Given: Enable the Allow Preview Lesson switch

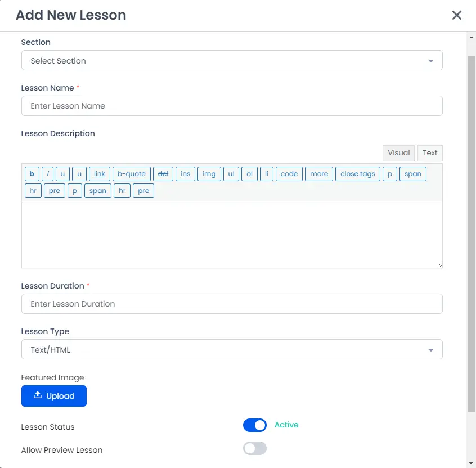Looking at the screenshot, I should (x=255, y=448).
